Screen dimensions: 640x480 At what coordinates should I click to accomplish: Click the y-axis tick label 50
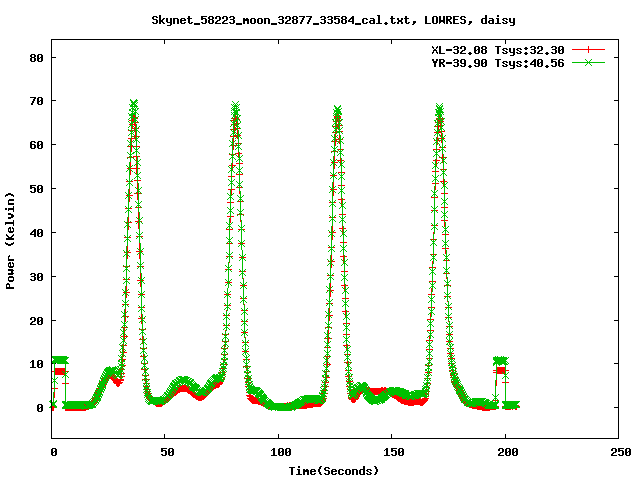(36, 189)
